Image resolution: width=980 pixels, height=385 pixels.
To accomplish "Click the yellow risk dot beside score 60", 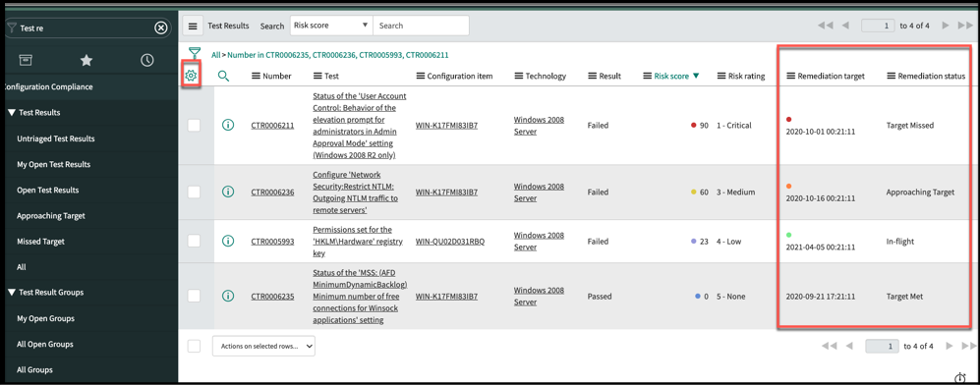I will pyautogui.click(x=694, y=192).
